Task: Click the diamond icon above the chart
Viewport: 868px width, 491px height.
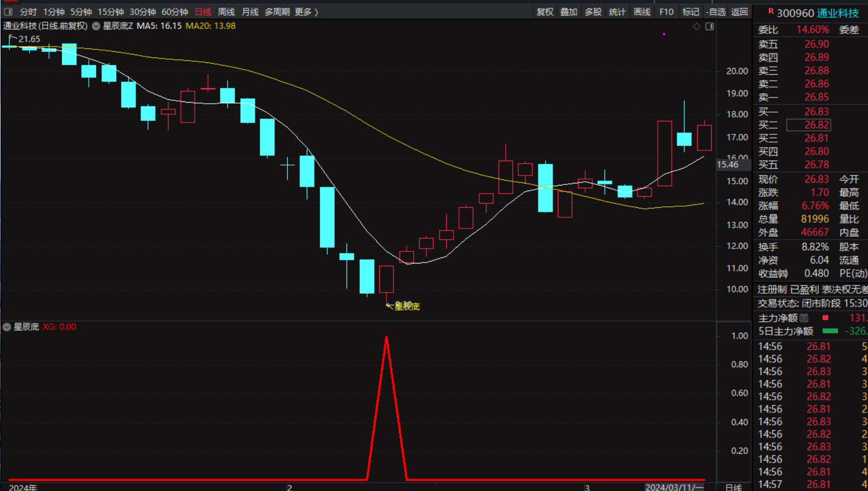Action: 697,26
